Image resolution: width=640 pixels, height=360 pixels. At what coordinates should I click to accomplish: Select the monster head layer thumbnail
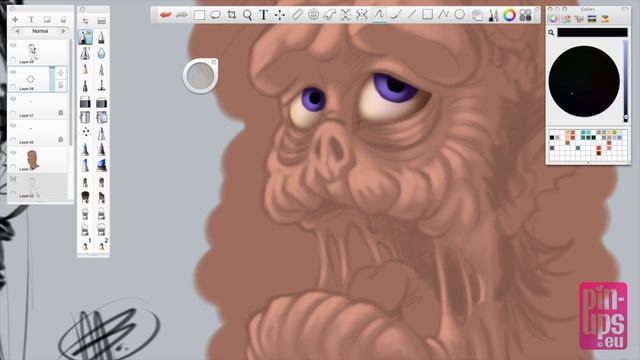tap(32, 160)
